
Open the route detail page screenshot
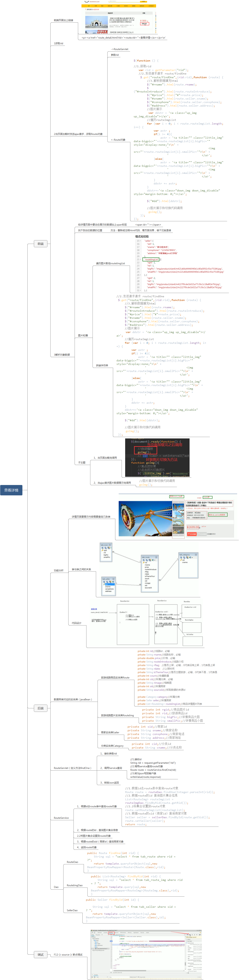[178, 516]
